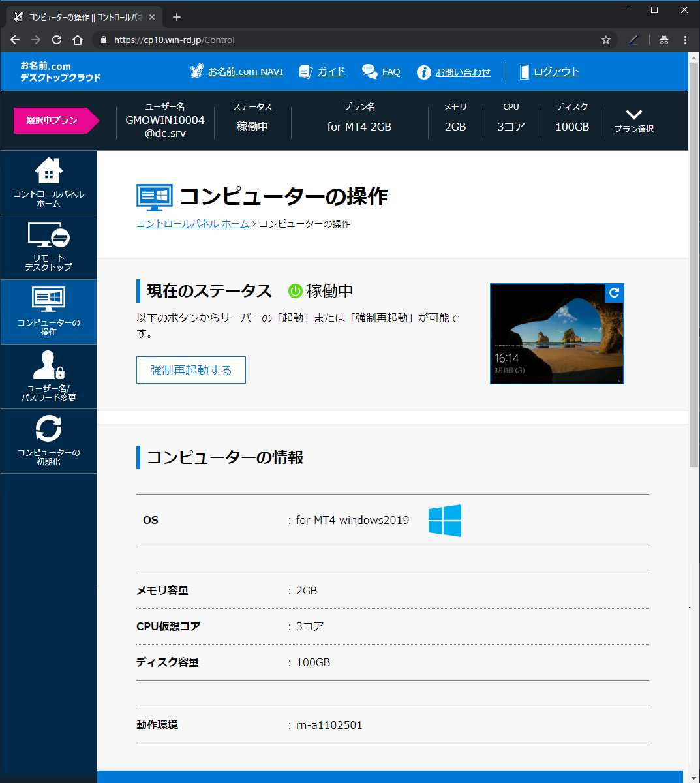Click the リモートデスクトップ monitor icon
The image size is (700, 783).
pos(48,235)
